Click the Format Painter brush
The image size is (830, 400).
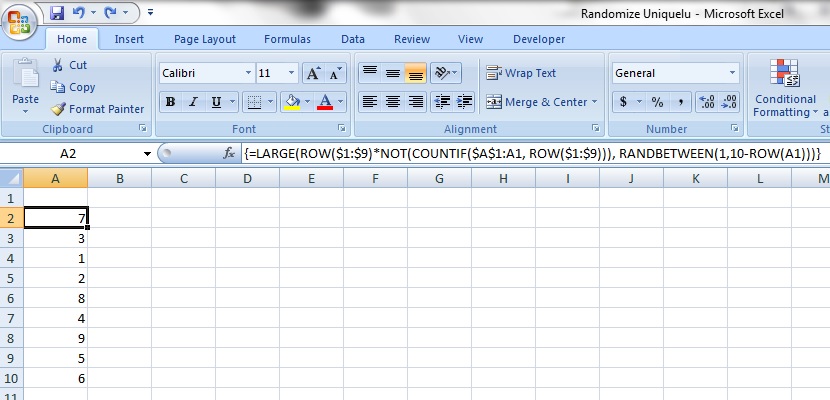[59, 109]
